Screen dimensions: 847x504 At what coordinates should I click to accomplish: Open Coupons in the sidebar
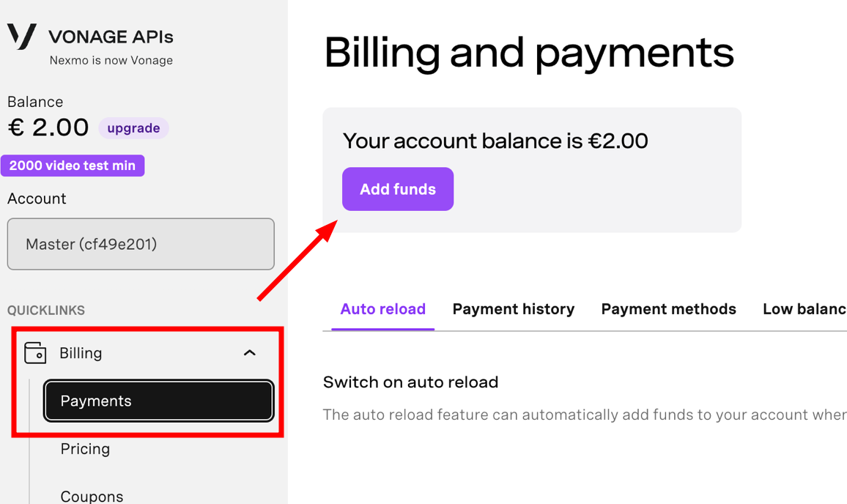(92, 496)
